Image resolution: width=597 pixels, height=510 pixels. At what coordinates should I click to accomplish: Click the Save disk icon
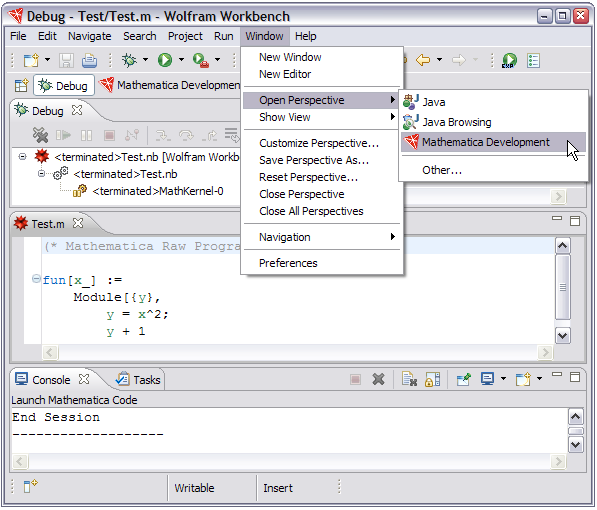pyautogui.click(x=66, y=60)
